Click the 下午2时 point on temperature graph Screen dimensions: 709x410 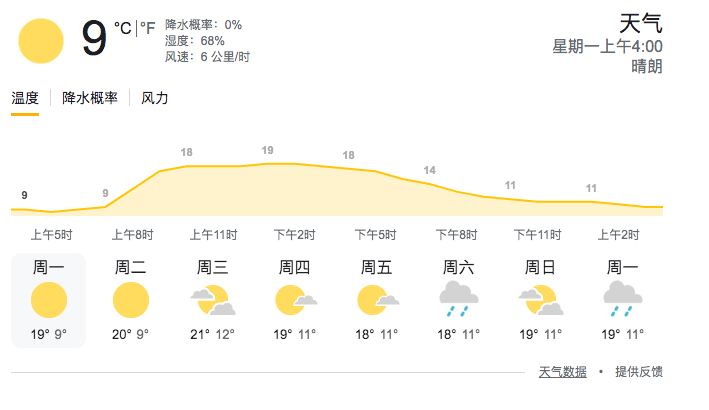pos(294,163)
